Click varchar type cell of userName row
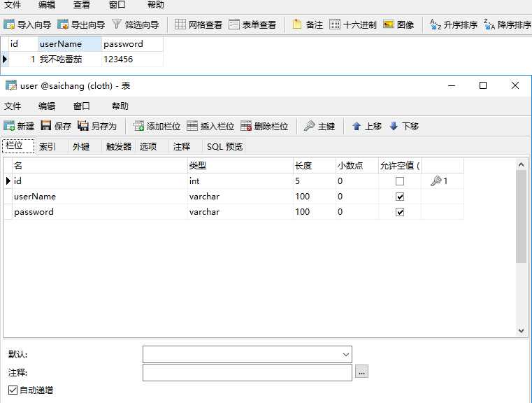The width and height of the screenshot is (532, 403). click(240, 196)
